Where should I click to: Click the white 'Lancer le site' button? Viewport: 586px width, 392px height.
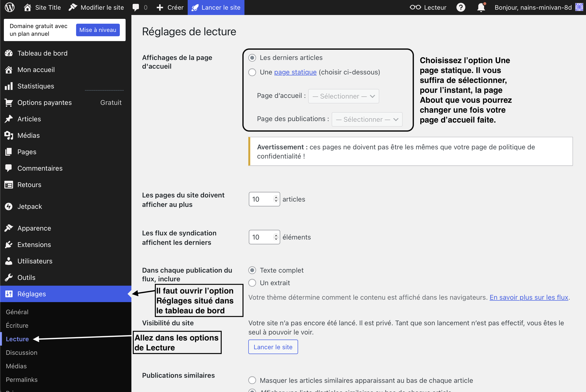coord(273,347)
